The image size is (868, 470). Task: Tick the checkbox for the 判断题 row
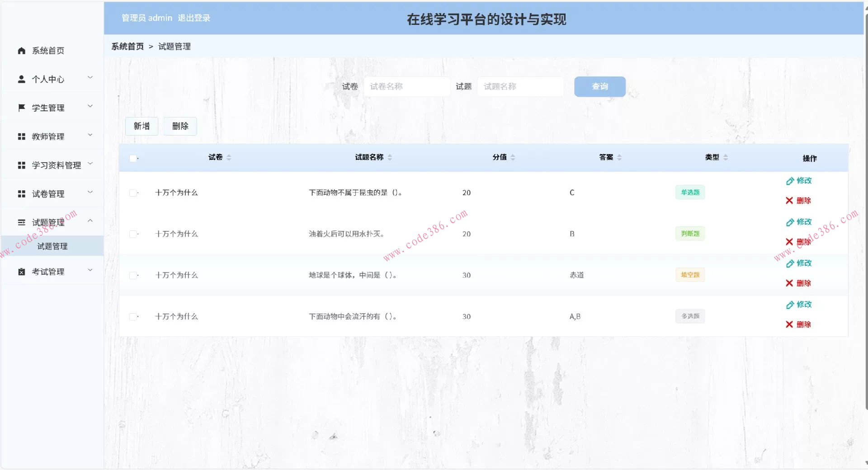pyautogui.click(x=133, y=234)
